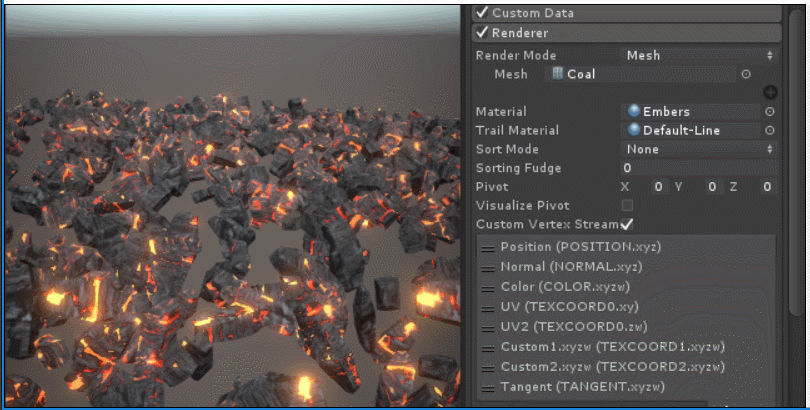The height and width of the screenshot is (410, 810).
Task: Collapse the Renderer module header
Action: [x=627, y=33]
